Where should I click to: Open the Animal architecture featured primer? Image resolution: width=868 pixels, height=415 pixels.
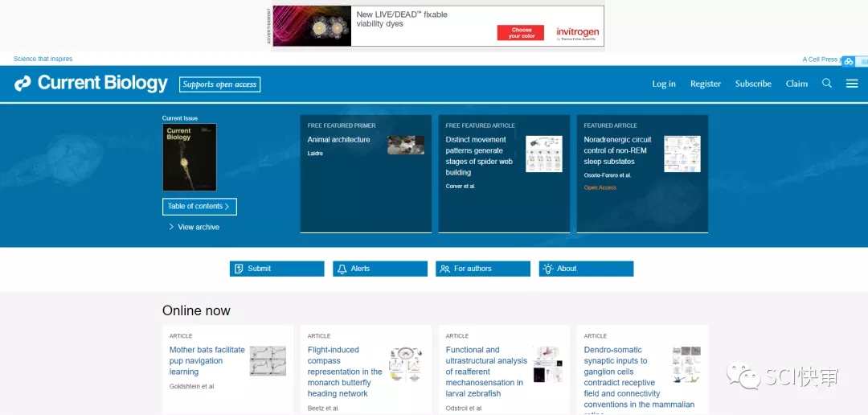pos(338,140)
